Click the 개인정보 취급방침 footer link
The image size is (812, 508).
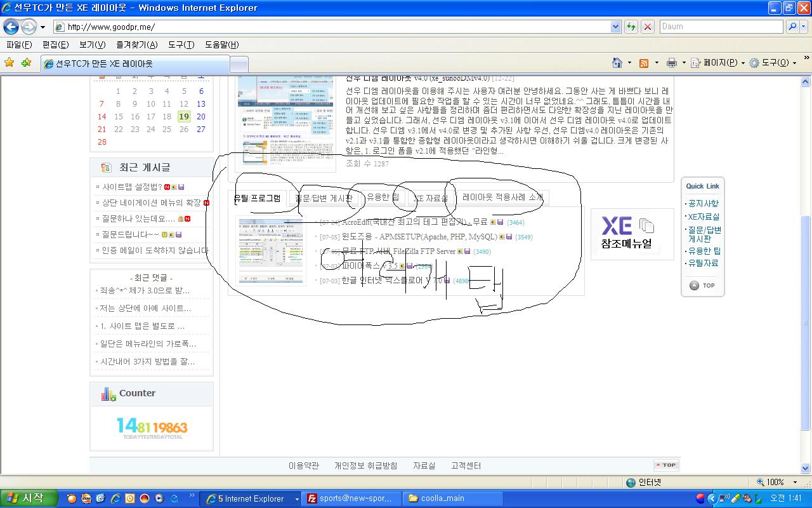coord(366,465)
